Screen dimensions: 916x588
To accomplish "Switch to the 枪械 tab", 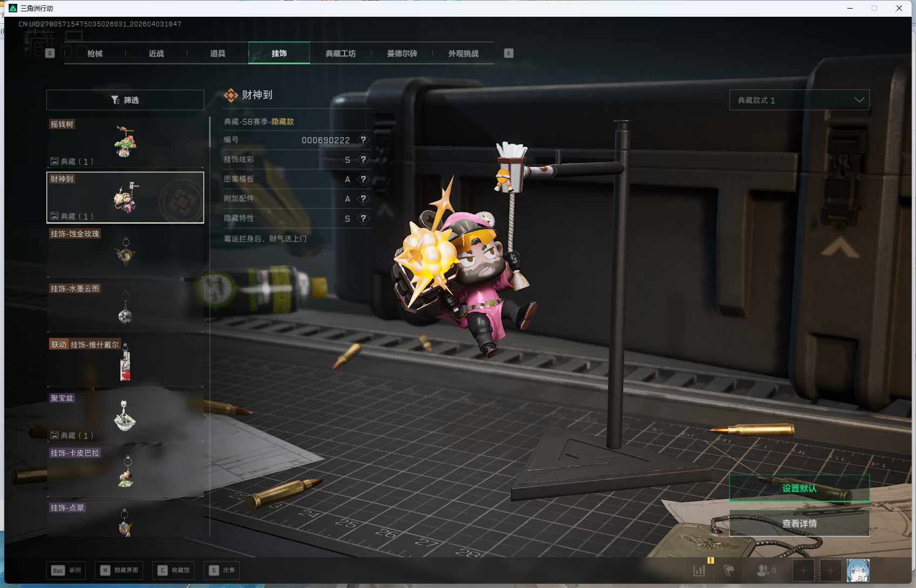I will click(95, 53).
